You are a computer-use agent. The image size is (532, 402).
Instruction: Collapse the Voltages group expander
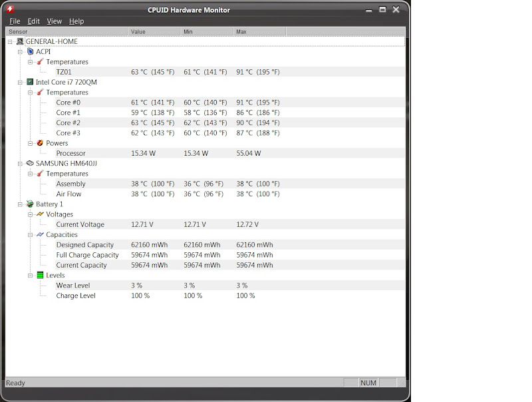point(30,214)
